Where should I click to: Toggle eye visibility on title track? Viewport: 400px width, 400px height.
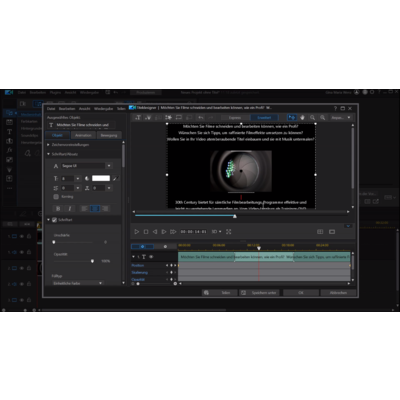tap(151, 257)
